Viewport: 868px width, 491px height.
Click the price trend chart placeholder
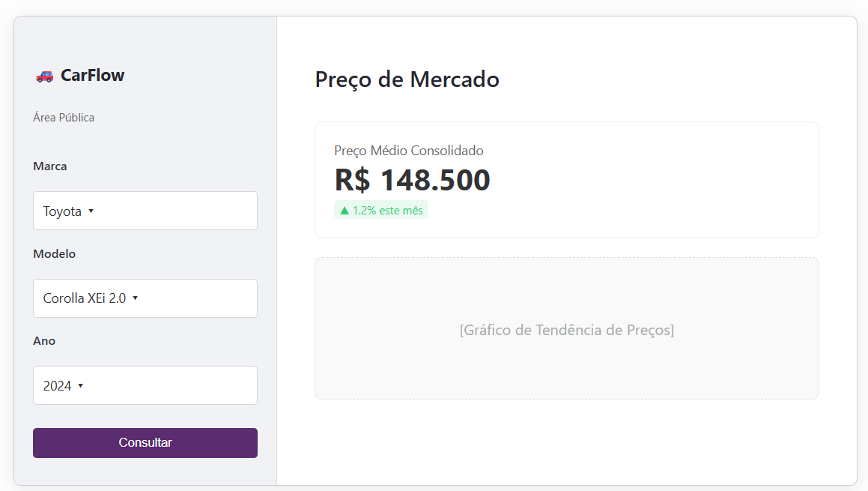[566, 329]
